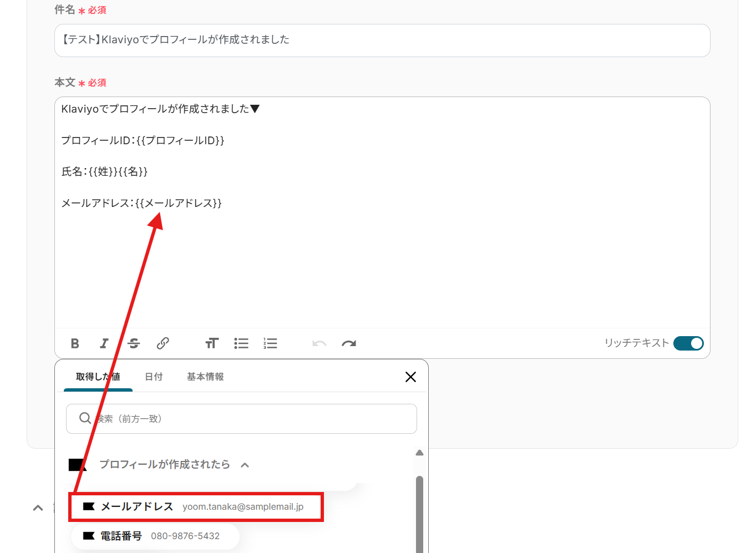
Task: Click the scroll up arrow in value list
Action: click(x=419, y=453)
